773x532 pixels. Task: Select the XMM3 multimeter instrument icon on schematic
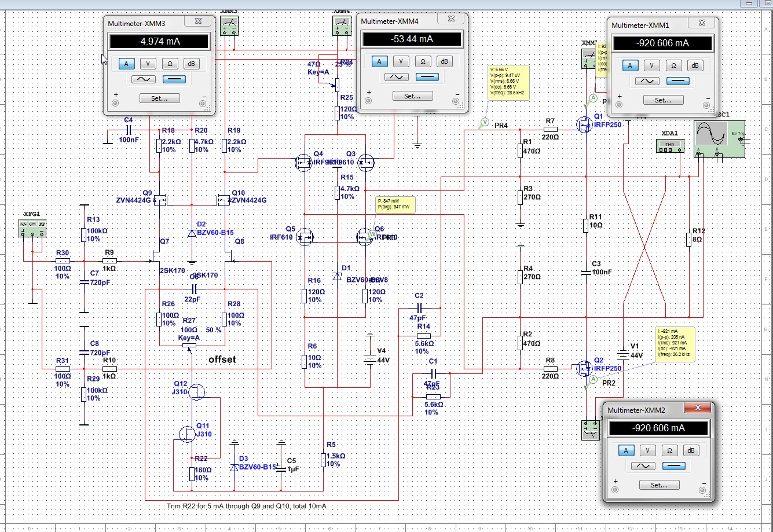click(x=230, y=25)
